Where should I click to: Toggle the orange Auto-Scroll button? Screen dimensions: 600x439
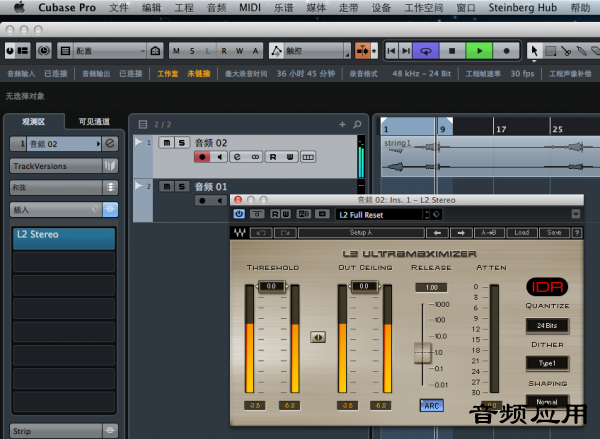(x=362, y=51)
